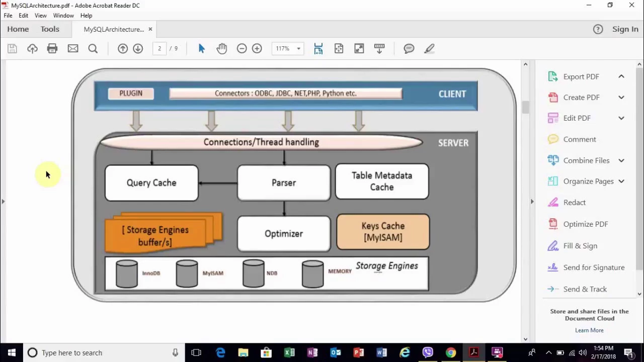Open Optimize PDF tool
Screen dimensions: 644x362
tap(586, 224)
